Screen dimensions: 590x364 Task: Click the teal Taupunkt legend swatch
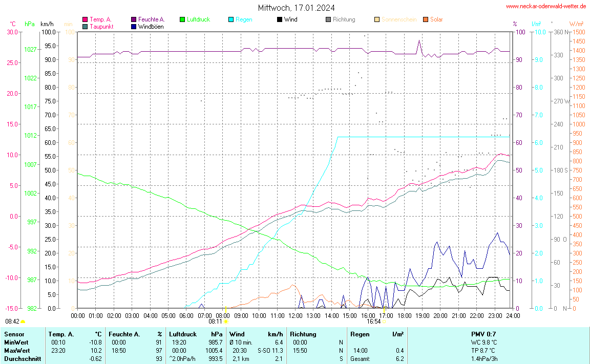click(x=85, y=26)
